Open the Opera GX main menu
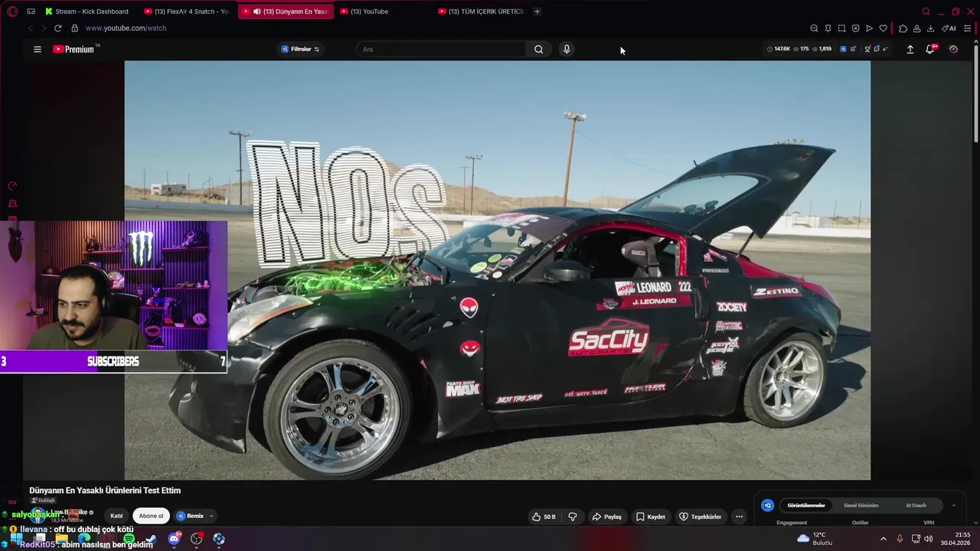980x551 pixels. tap(12, 11)
